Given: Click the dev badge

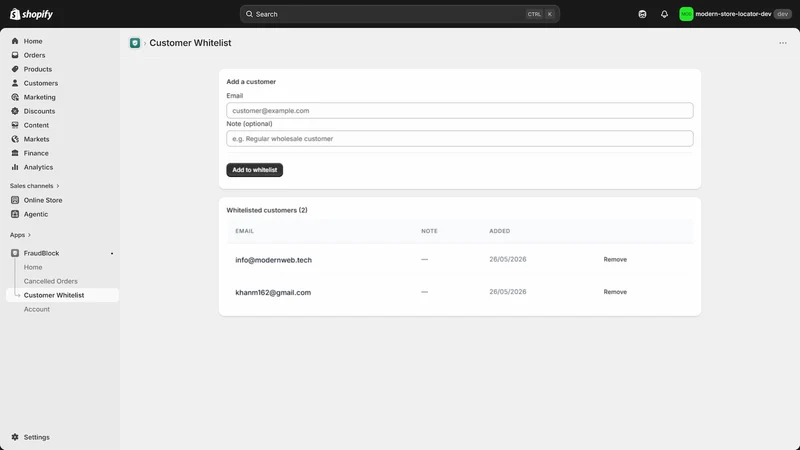Looking at the screenshot, I should coord(783,14).
